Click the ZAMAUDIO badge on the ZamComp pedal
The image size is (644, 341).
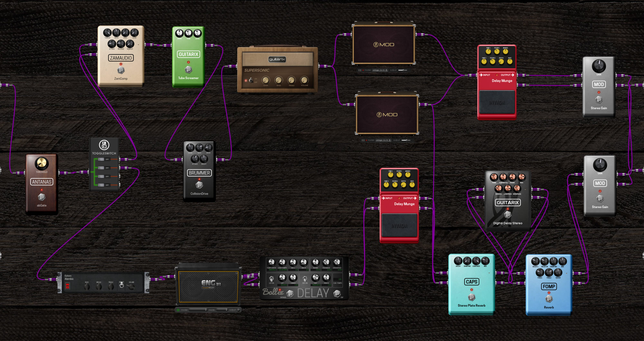click(121, 58)
